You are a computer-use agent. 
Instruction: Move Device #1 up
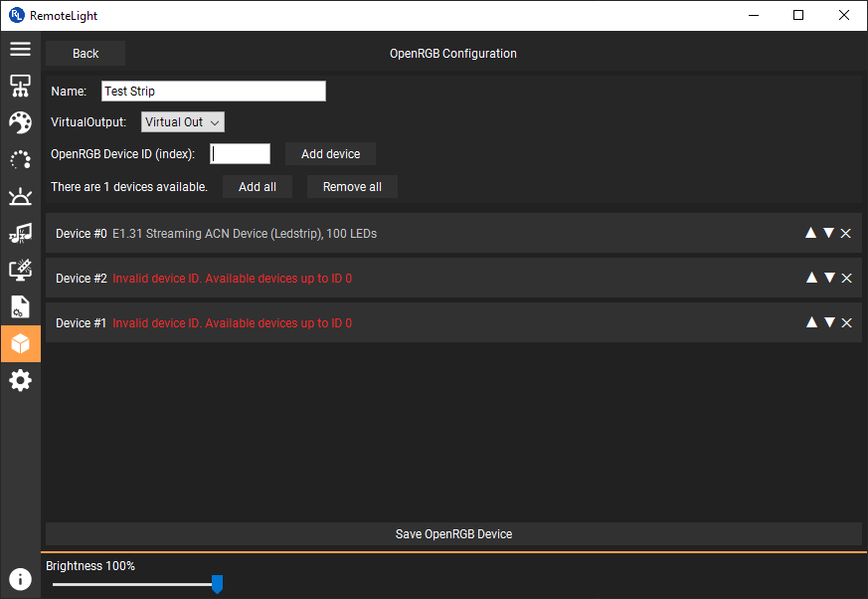pos(811,322)
